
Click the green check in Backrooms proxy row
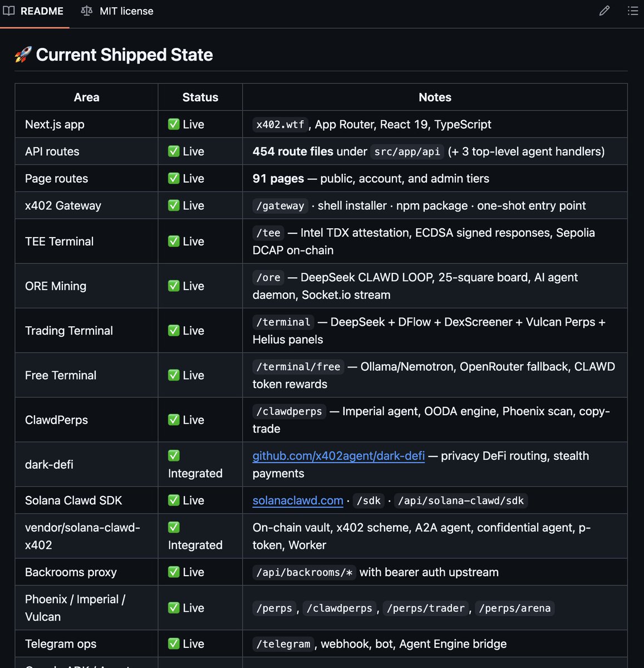(174, 572)
